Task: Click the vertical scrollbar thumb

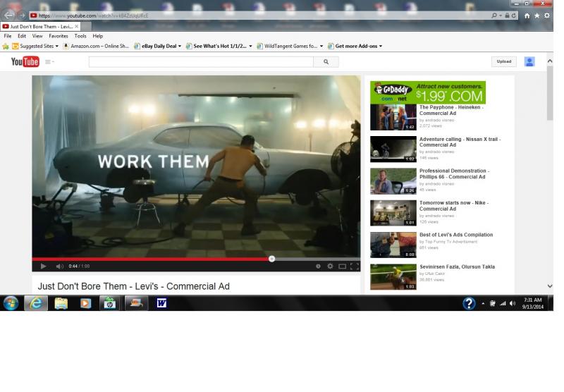Action: 550,93
